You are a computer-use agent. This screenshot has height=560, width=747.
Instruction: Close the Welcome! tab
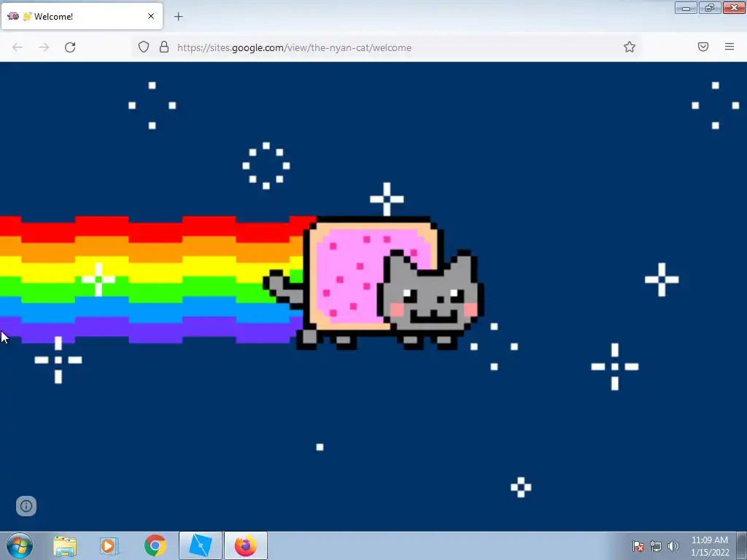coord(151,16)
